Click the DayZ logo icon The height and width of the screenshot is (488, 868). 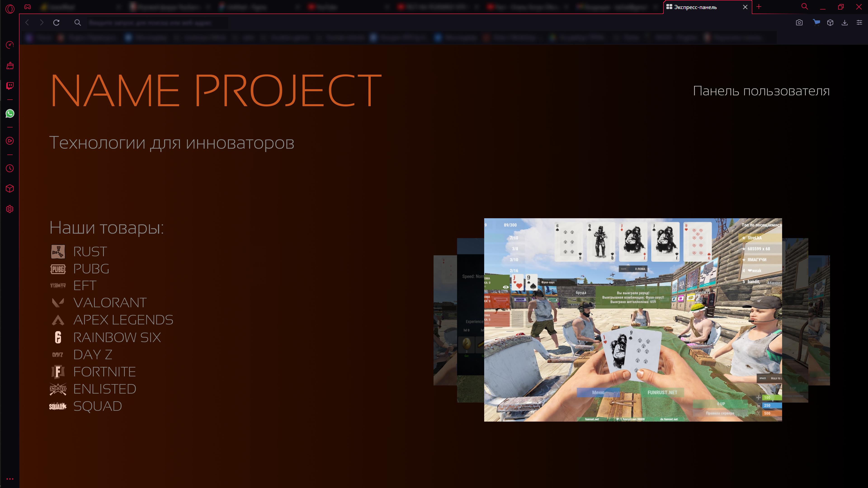pyautogui.click(x=58, y=355)
